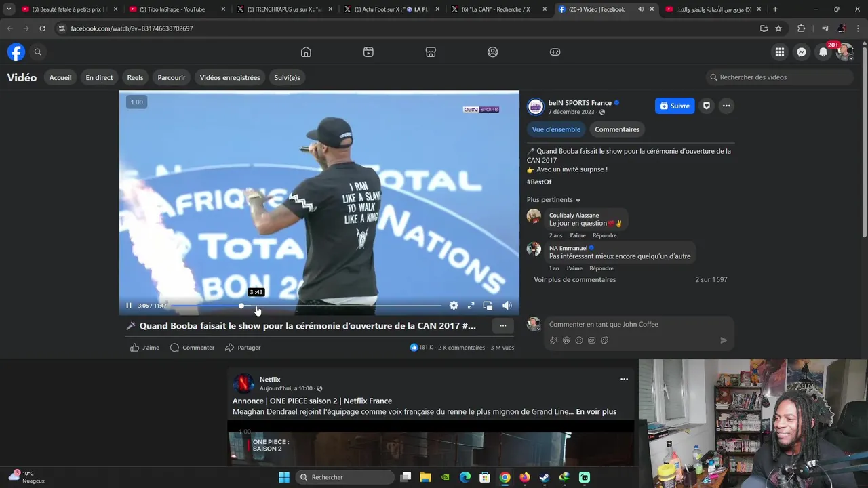868x488 pixels.
Task: Click the #BestOf hashtag link
Action: [x=539, y=182]
